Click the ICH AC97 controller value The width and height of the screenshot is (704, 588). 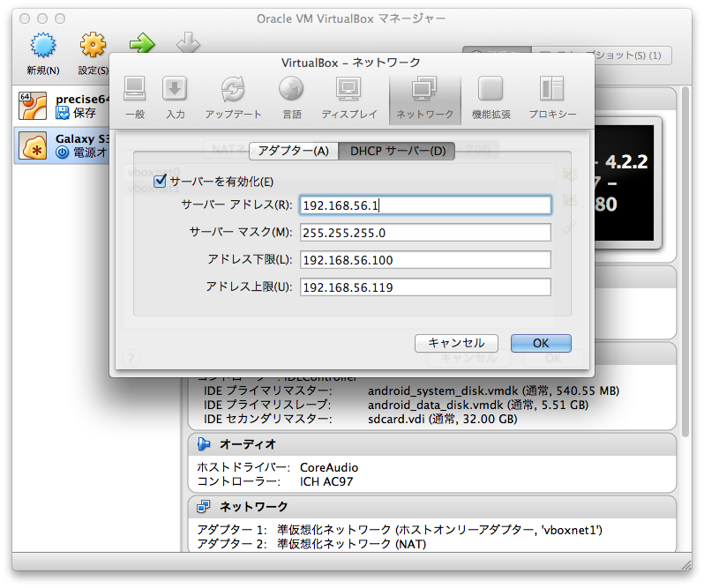(x=326, y=481)
